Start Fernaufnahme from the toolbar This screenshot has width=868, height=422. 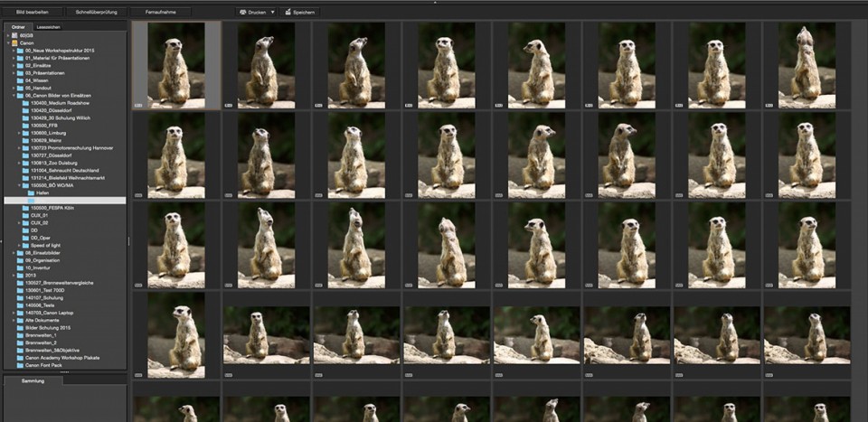pos(161,12)
